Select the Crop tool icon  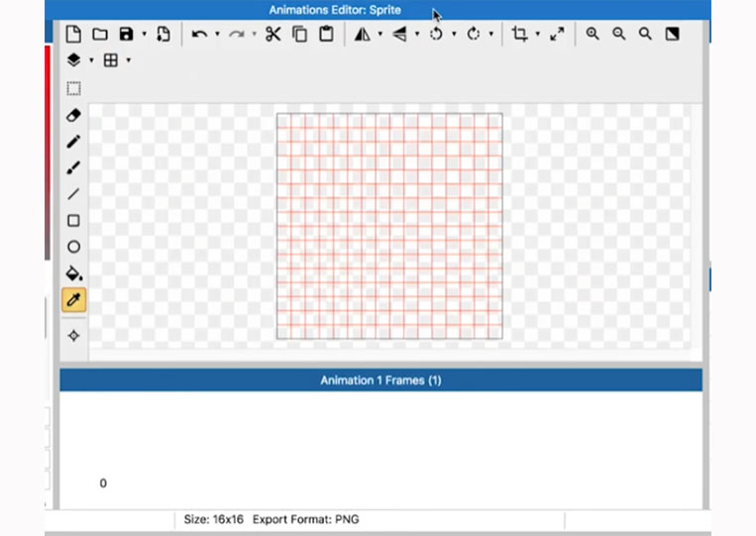(x=519, y=34)
